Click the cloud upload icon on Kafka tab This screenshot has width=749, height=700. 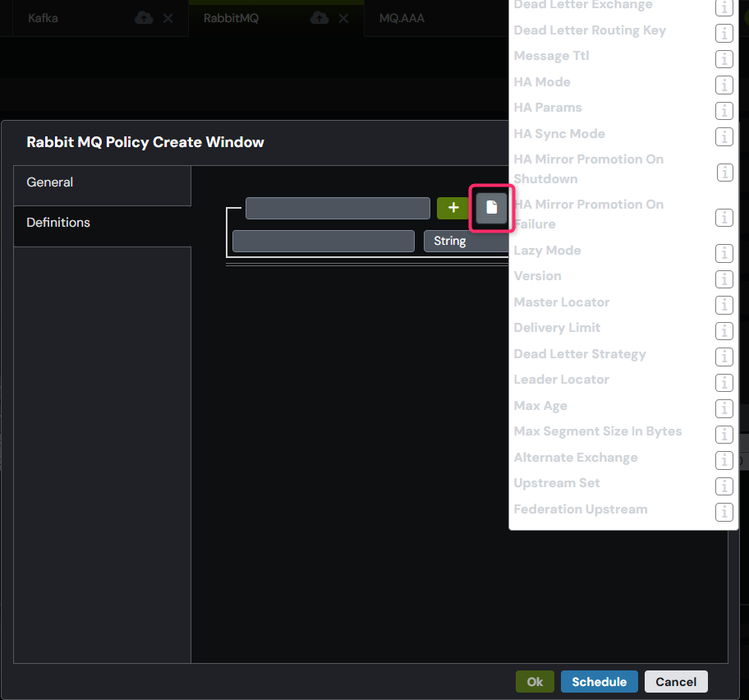click(x=144, y=18)
